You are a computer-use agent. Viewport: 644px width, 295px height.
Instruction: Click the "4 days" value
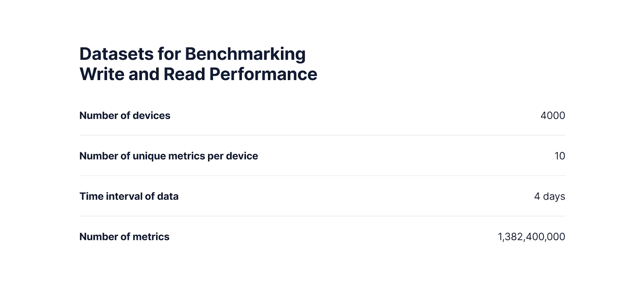[549, 196]
